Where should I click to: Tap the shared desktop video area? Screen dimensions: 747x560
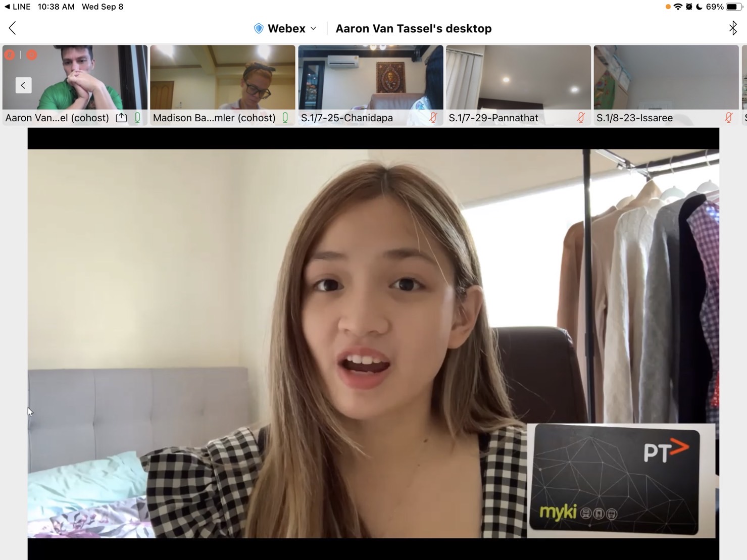tap(373, 343)
